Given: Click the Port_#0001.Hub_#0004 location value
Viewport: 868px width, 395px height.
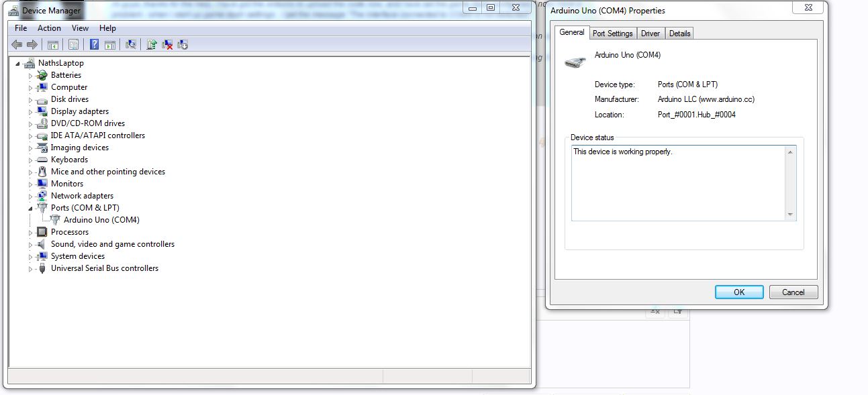Looking at the screenshot, I should [x=697, y=115].
